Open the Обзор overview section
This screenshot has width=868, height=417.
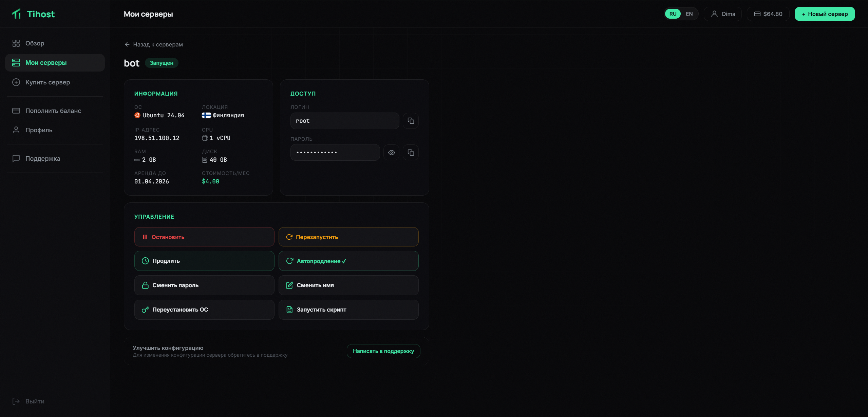pyautogui.click(x=55, y=43)
